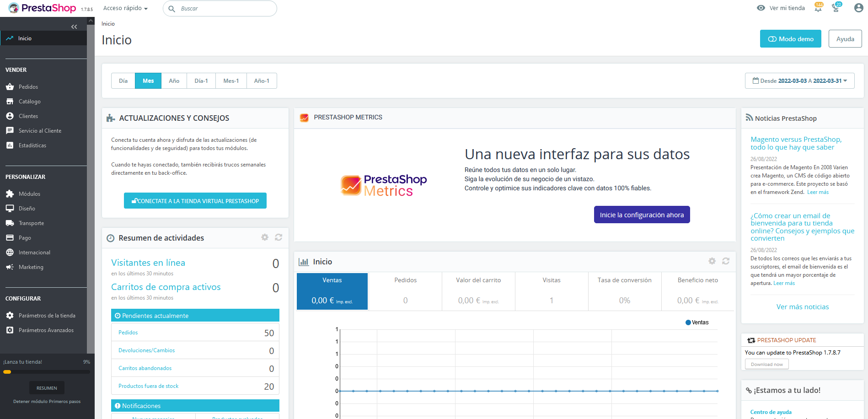Image resolution: width=868 pixels, height=419 pixels.
Task: Open Diseño monitor icon in sidebar
Action: coord(10,208)
